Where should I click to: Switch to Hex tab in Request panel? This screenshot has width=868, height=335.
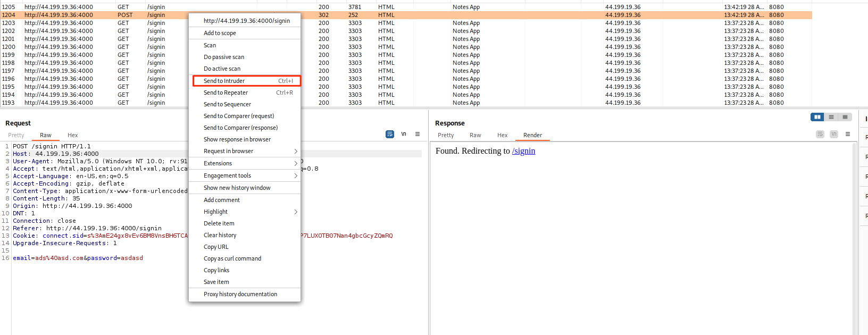[72, 135]
